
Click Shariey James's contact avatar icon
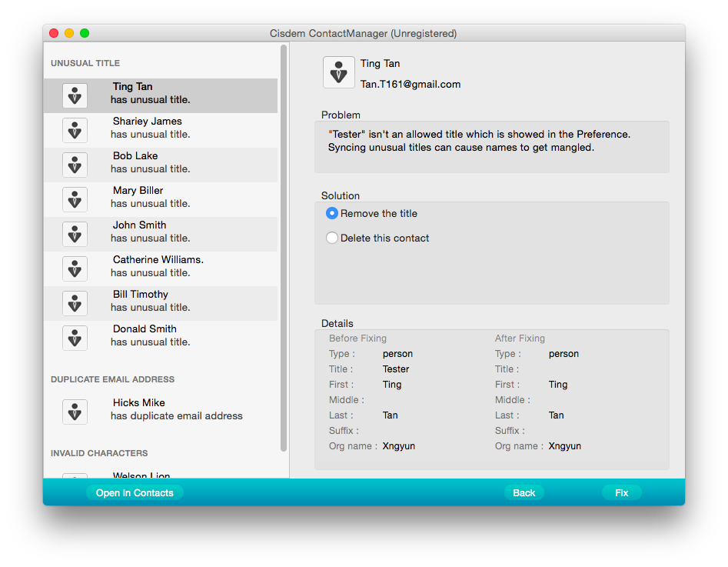click(75, 130)
